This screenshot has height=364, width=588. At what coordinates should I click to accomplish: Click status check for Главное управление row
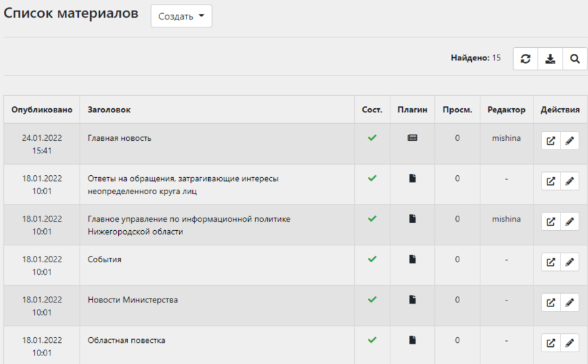click(372, 219)
